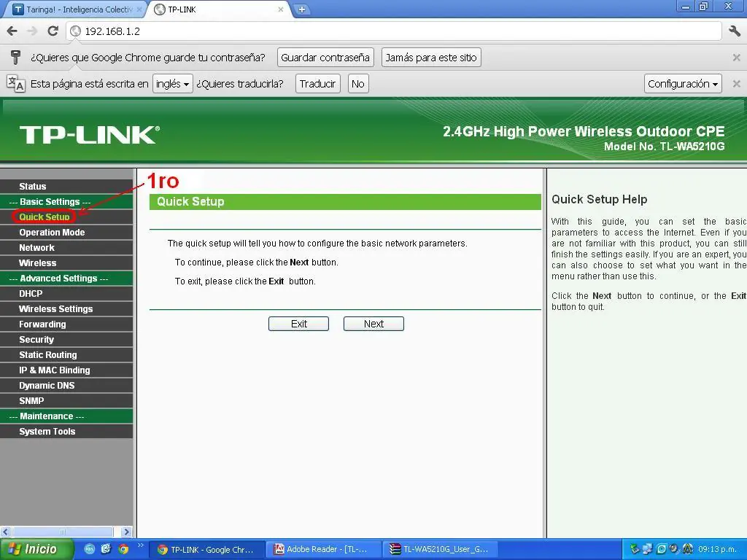Click the blue globe quick launch icon
Screen dimensions: 747x560
tap(90, 549)
